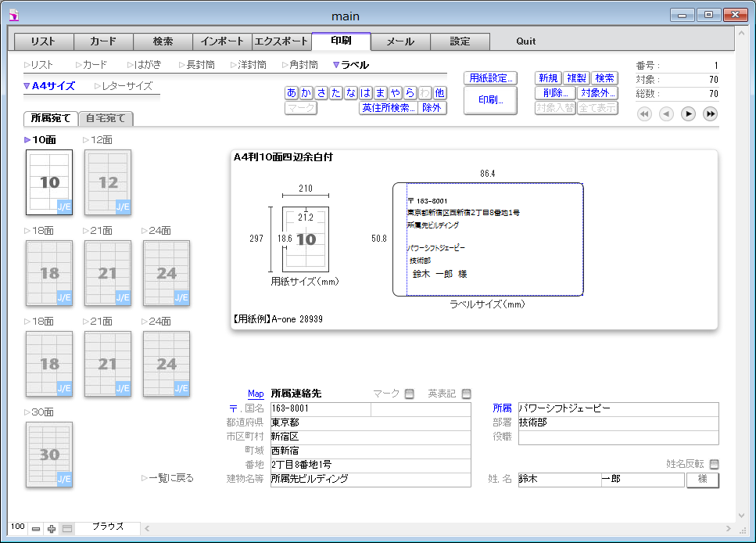Switch to the メール tab
756x543 pixels.
[x=400, y=41]
